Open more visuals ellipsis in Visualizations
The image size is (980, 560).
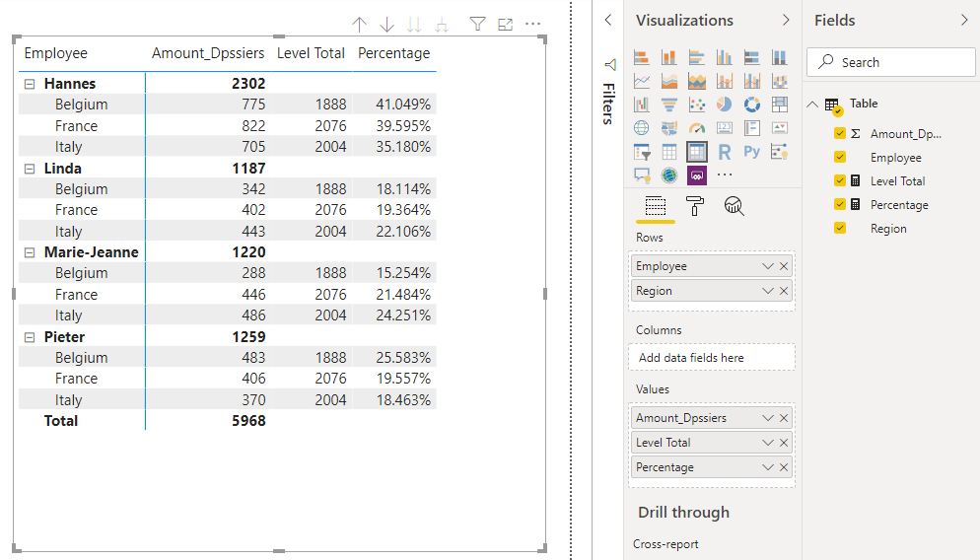coord(725,175)
